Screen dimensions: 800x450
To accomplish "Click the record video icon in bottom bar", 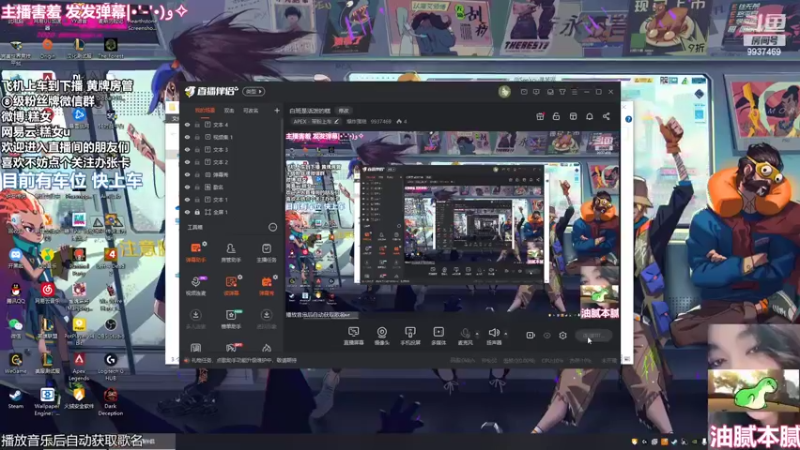I will coord(530,335).
